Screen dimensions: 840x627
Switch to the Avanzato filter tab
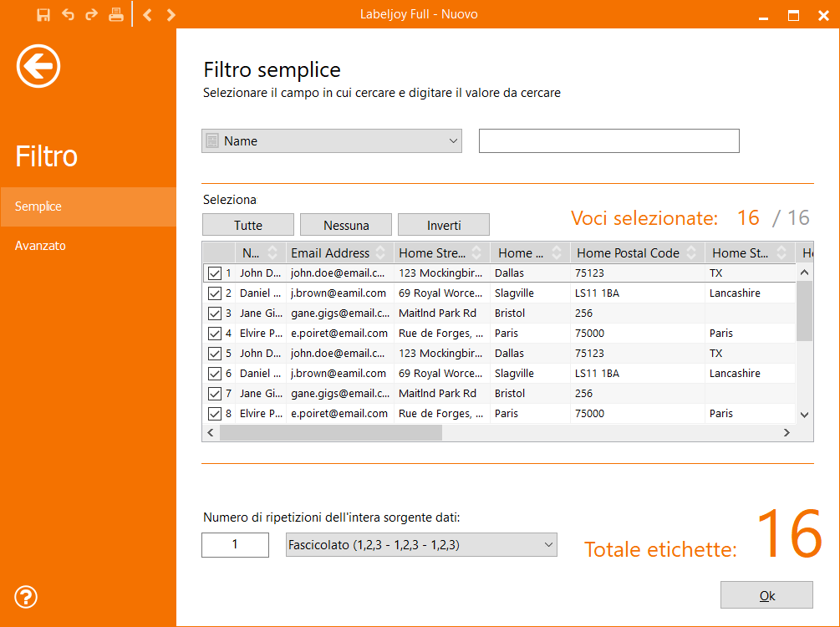(40, 246)
